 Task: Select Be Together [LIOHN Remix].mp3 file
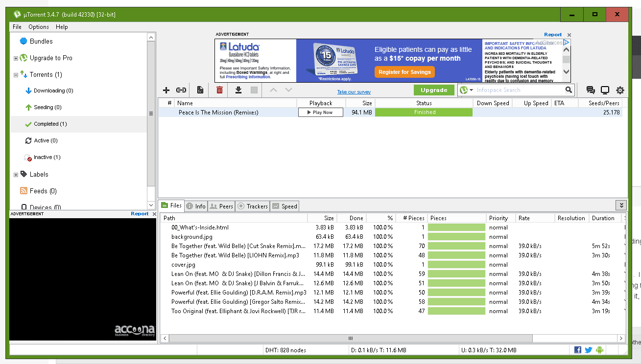click(x=393, y=255)
